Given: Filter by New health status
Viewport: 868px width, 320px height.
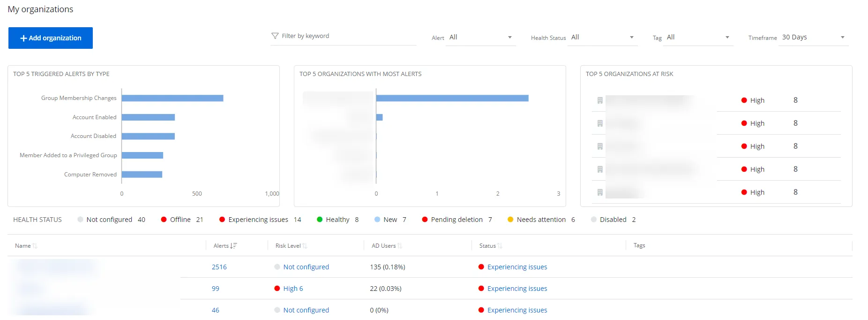Looking at the screenshot, I should [x=390, y=220].
